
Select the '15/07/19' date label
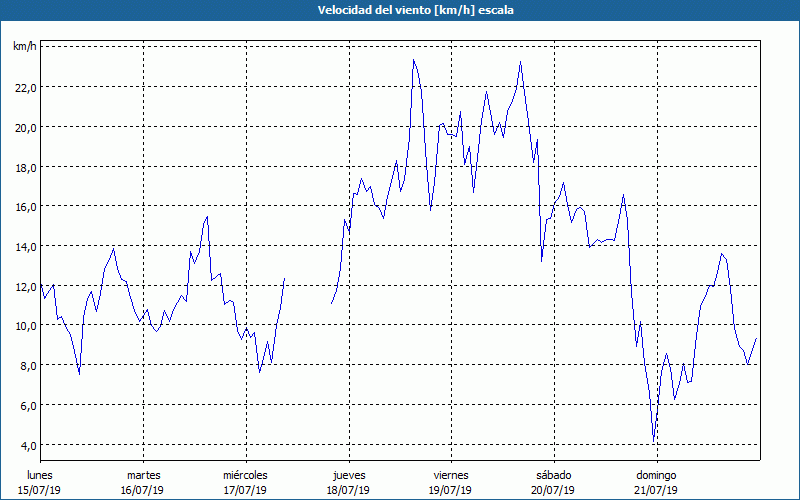(x=39, y=490)
